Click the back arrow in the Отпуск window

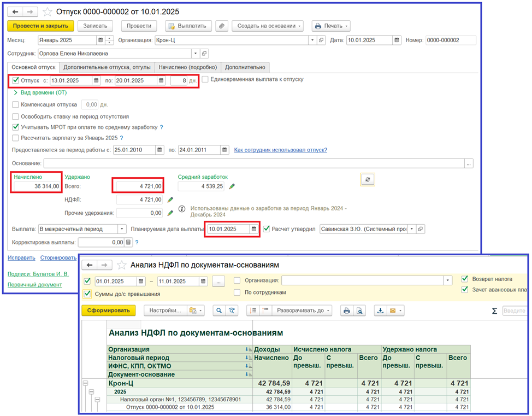(x=15, y=12)
